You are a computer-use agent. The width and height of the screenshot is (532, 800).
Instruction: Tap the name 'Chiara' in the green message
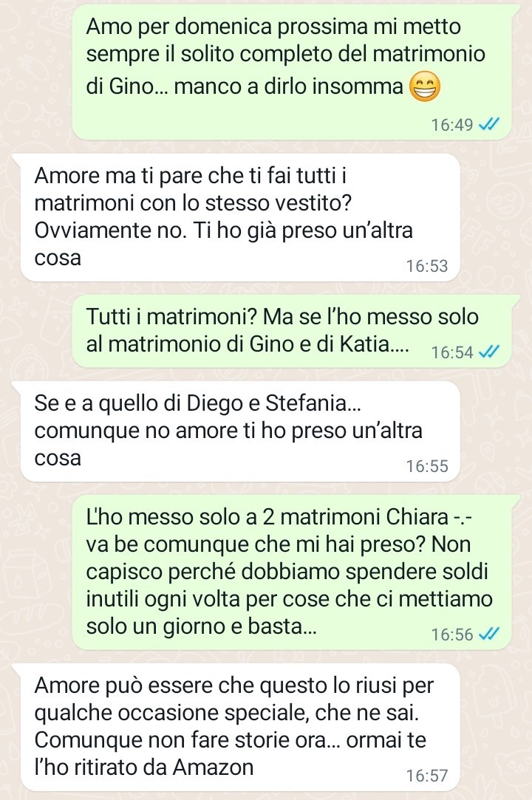tap(417, 517)
